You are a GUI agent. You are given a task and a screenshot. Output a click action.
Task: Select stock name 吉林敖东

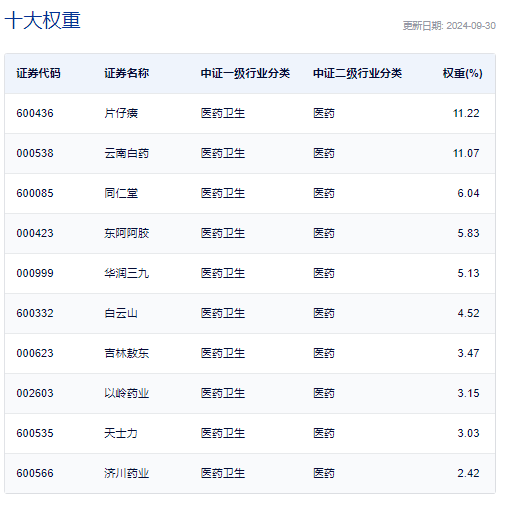(x=127, y=353)
